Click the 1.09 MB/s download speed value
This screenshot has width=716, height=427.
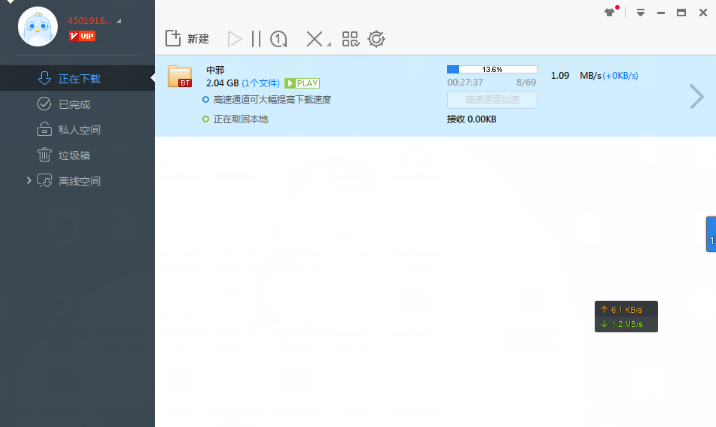coord(576,76)
